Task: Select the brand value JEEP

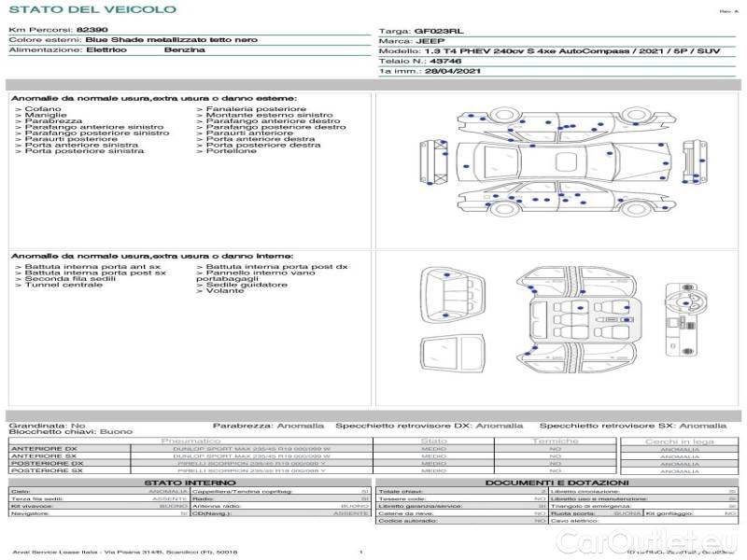Action: [430, 41]
